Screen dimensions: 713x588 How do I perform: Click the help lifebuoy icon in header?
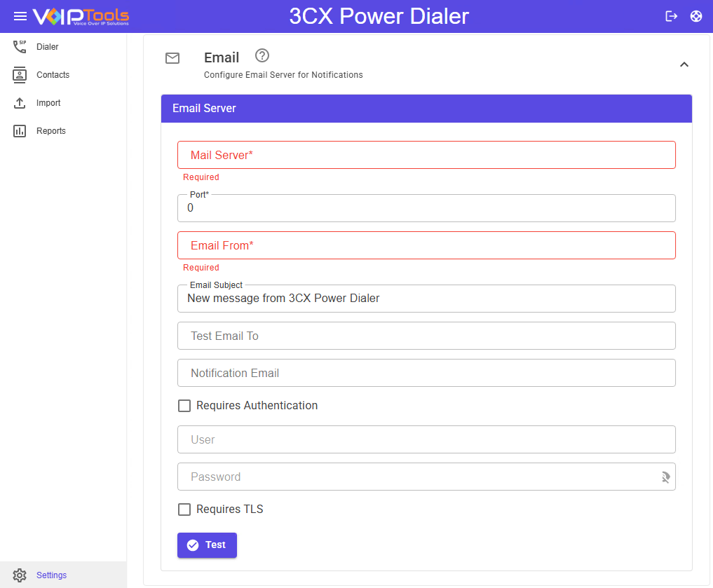(695, 16)
